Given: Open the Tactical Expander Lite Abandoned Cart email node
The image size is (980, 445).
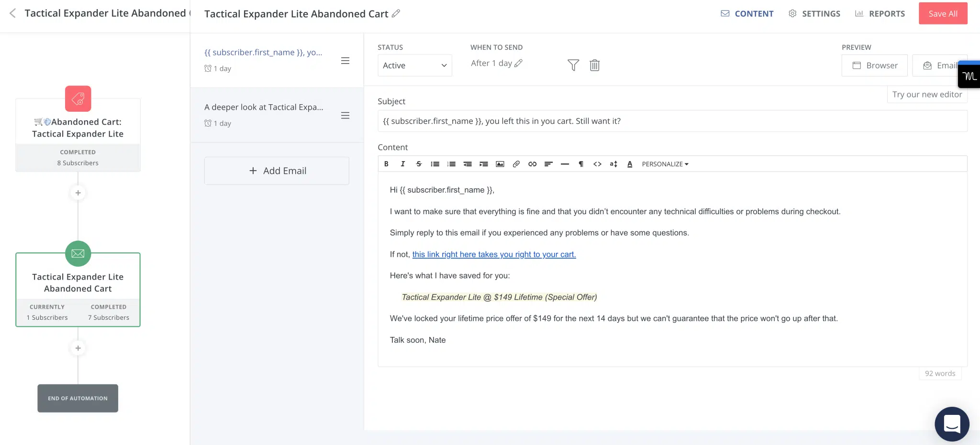Looking at the screenshot, I should [x=78, y=290].
